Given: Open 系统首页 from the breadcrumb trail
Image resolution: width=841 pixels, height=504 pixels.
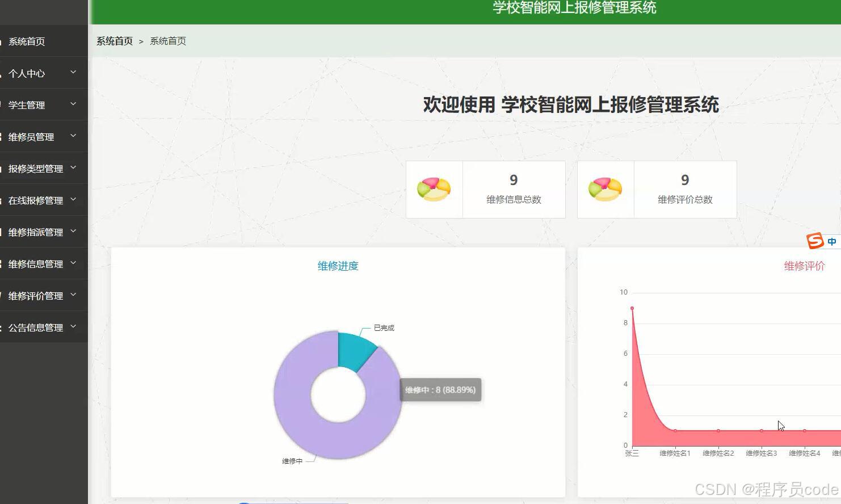Looking at the screenshot, I should [114, 41].
